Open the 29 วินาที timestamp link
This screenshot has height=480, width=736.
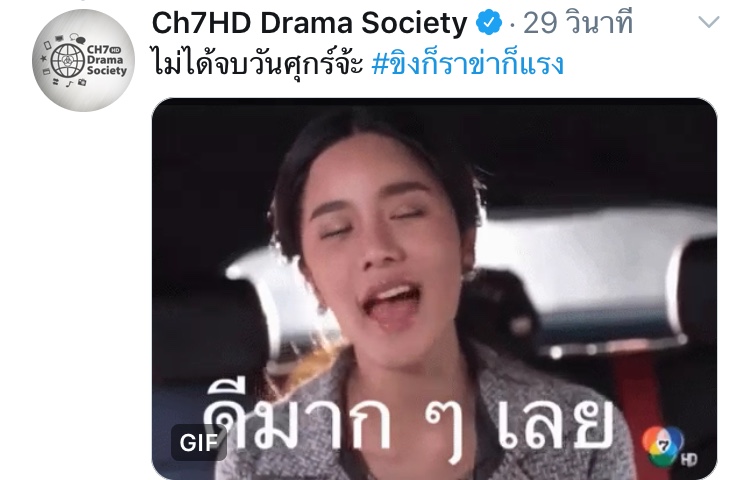(x=578, y=22)
